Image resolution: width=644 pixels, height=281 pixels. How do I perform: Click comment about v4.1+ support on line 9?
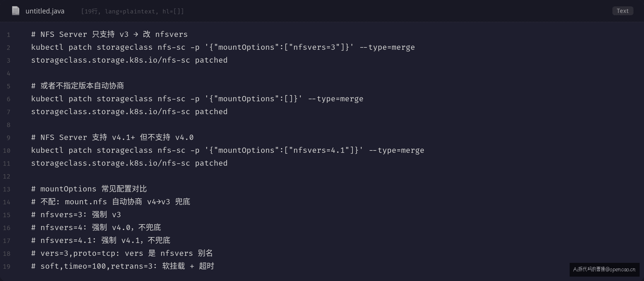click(112, 138)
